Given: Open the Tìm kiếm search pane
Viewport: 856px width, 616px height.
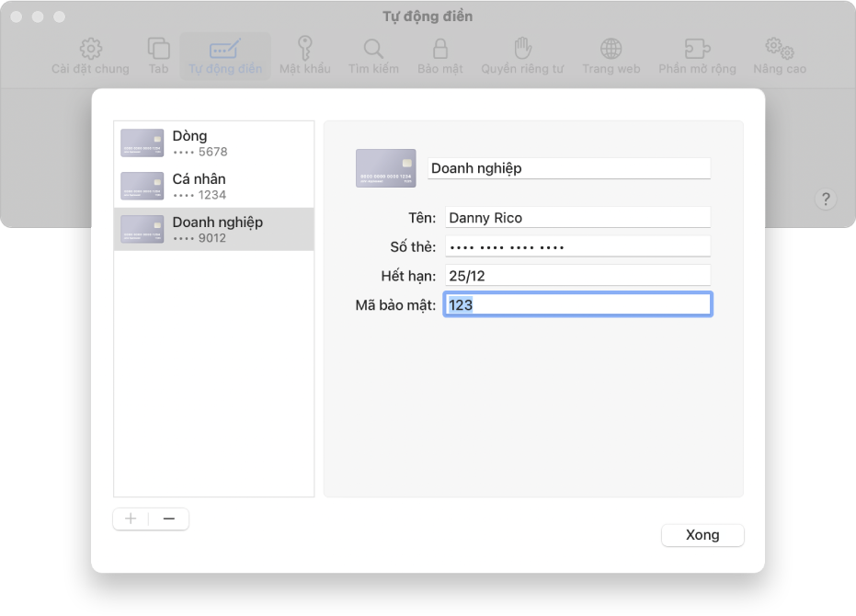Looking at the screenshot, I should [373, 56].
